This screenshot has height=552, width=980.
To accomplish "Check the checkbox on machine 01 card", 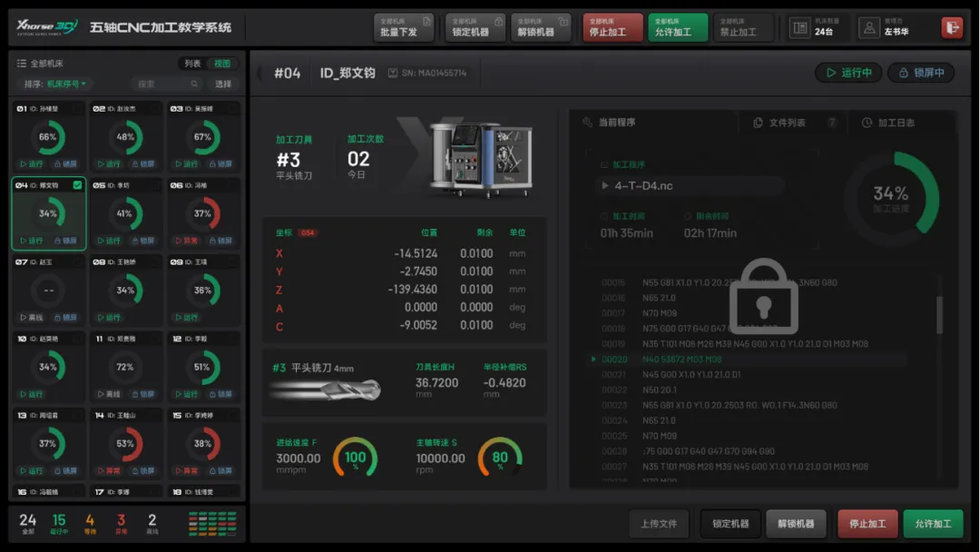I will coord(77,109).
